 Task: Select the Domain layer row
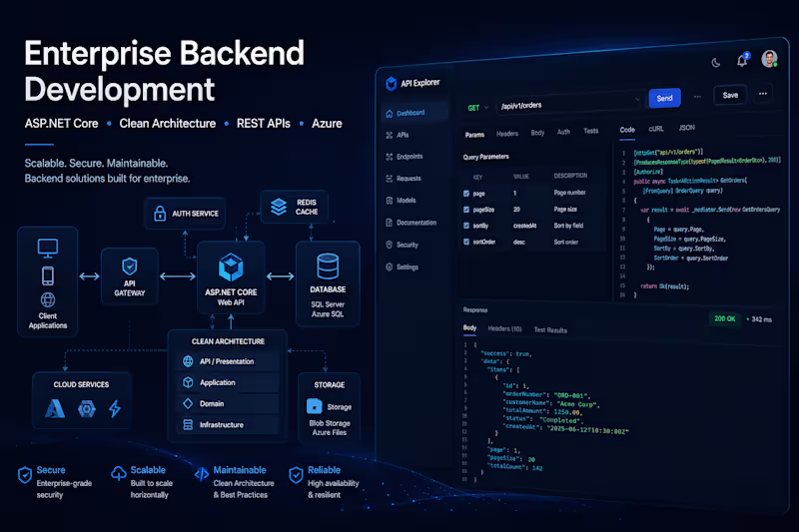228,403
